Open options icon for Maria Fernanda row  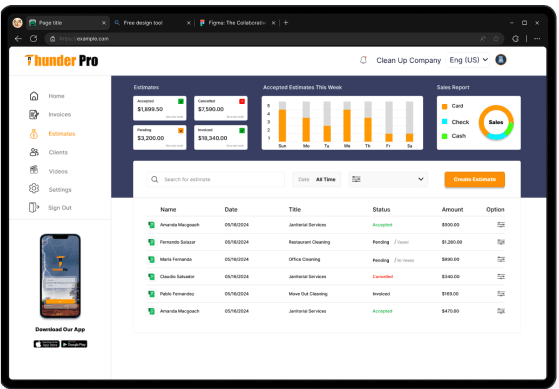tap(501, 259)
